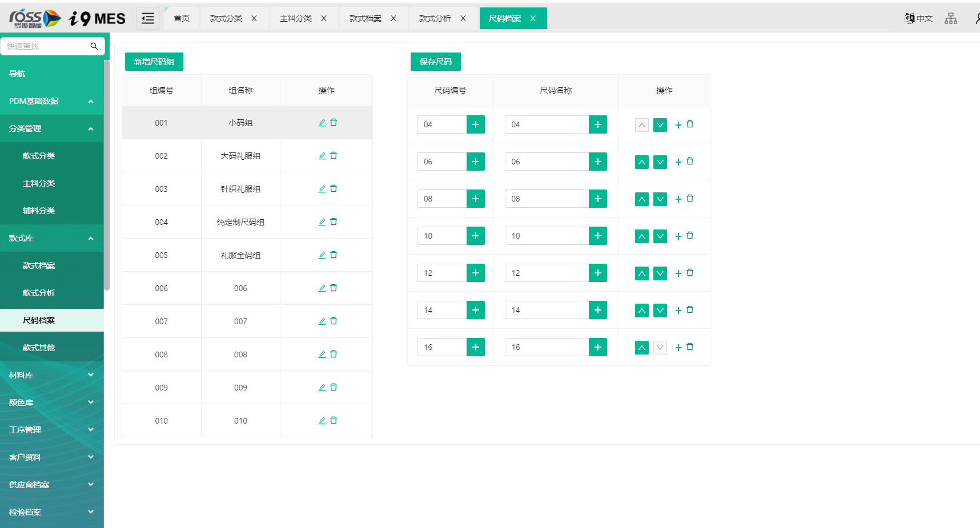Move size 08 row down
The height and width of the screenshot is (528, 980).
pos(660,199)
